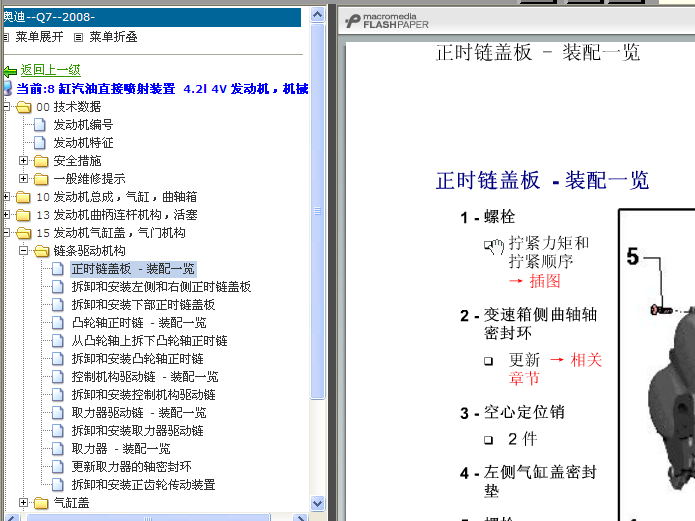
Task: Click the 安全措施 folder icon
Action: (x=41, y=161)
